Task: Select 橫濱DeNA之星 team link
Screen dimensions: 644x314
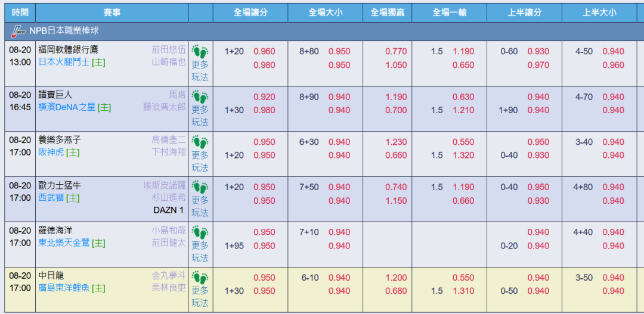Action: click(67, 107)
